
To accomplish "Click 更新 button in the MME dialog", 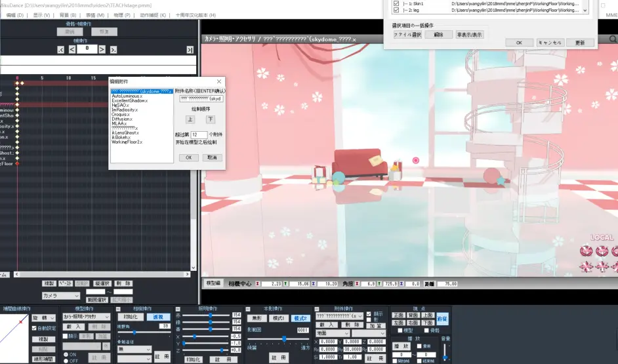I will point(580,43).
